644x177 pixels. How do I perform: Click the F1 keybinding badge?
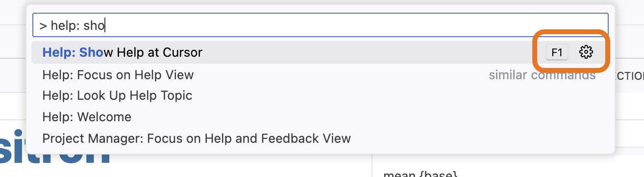557,52
